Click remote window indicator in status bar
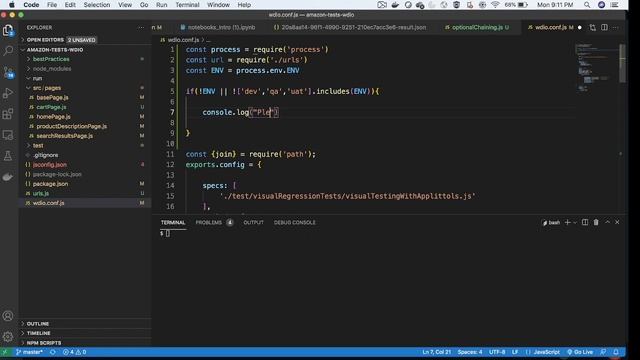 point(5,352)
